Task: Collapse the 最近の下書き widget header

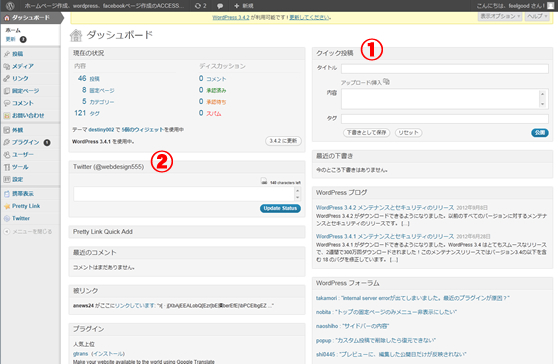Action: 432,156
